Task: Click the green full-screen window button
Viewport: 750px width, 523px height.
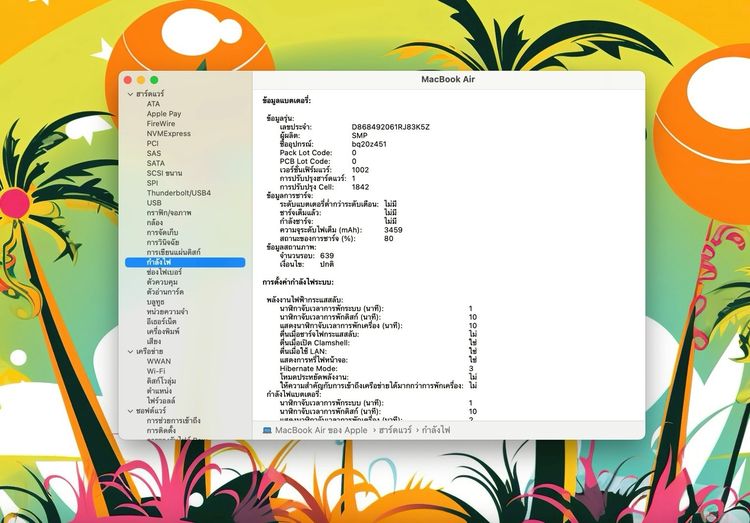Action: click(154, 80)
